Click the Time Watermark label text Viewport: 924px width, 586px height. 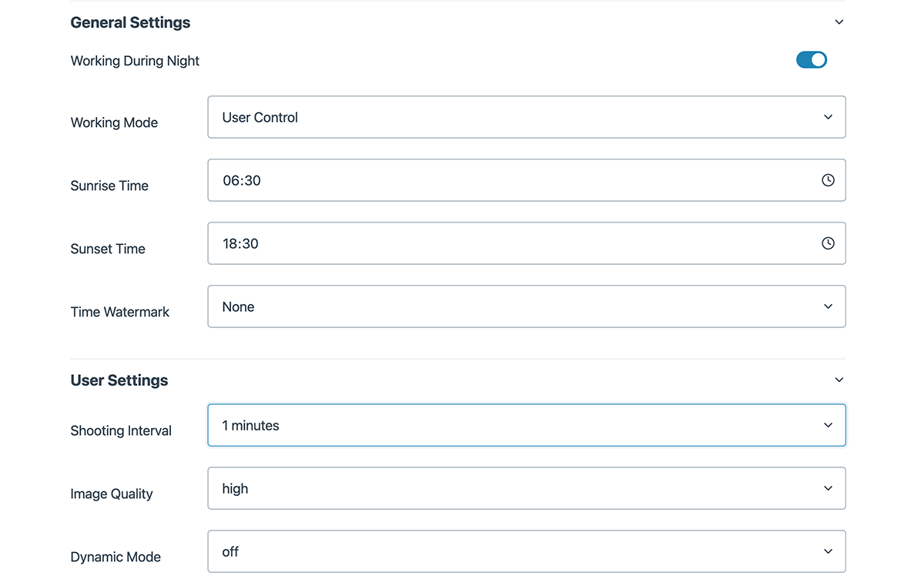119,312
